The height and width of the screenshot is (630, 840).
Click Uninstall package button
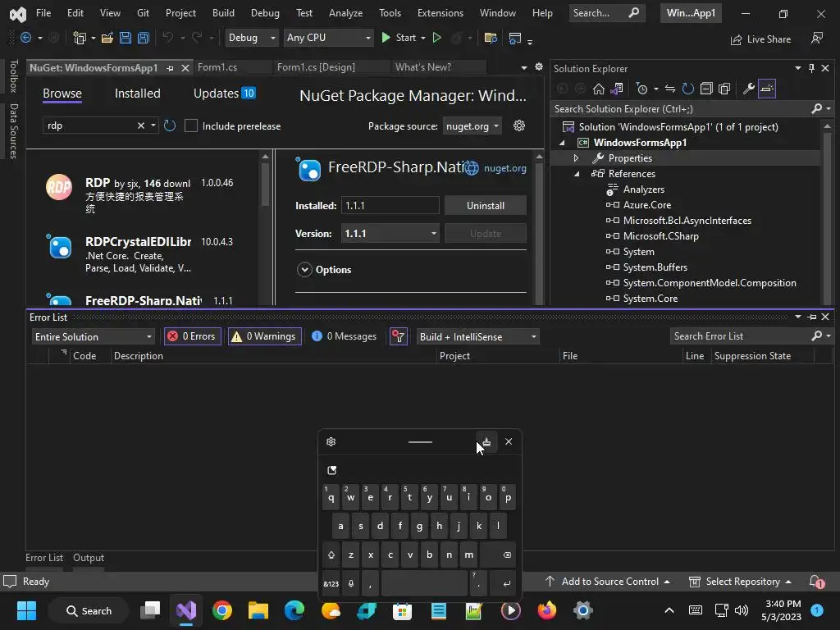coord(486,206)
